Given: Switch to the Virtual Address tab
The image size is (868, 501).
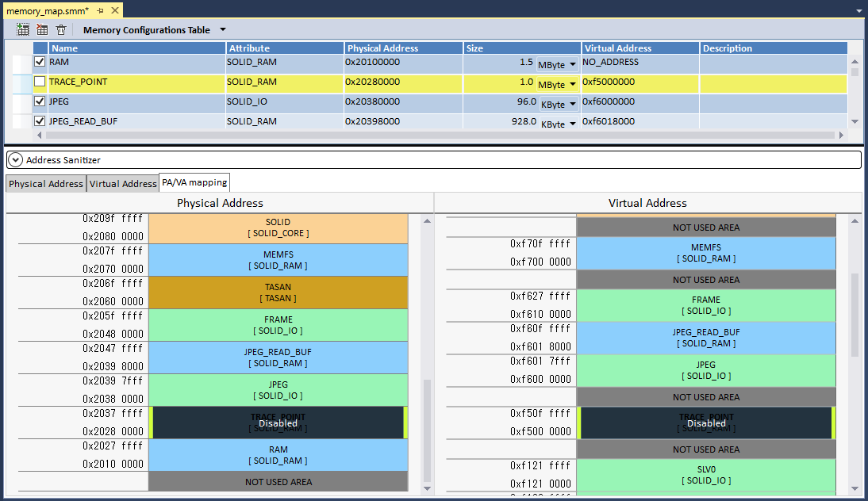Looking at the screenshot, I should [x=123, y=184].
